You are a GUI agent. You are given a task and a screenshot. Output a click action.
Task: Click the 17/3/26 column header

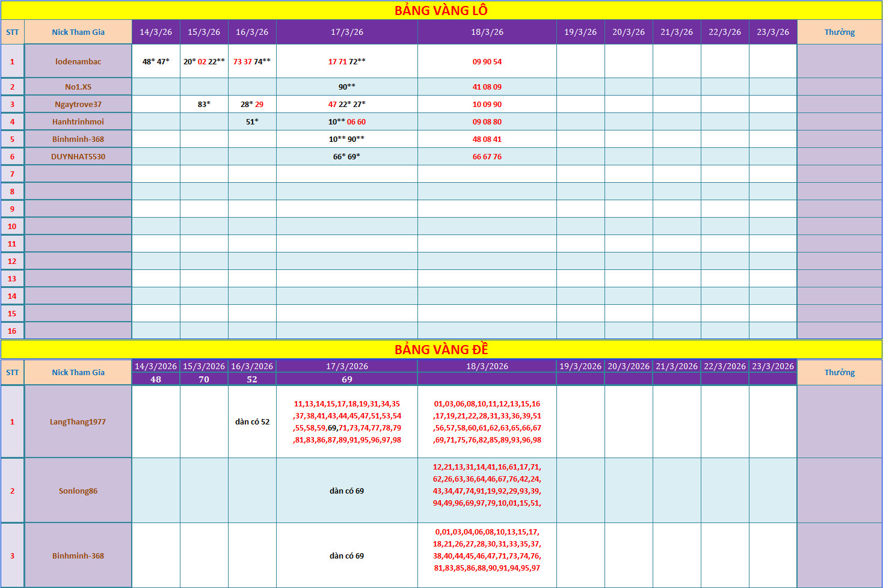(x=347, y=32)
